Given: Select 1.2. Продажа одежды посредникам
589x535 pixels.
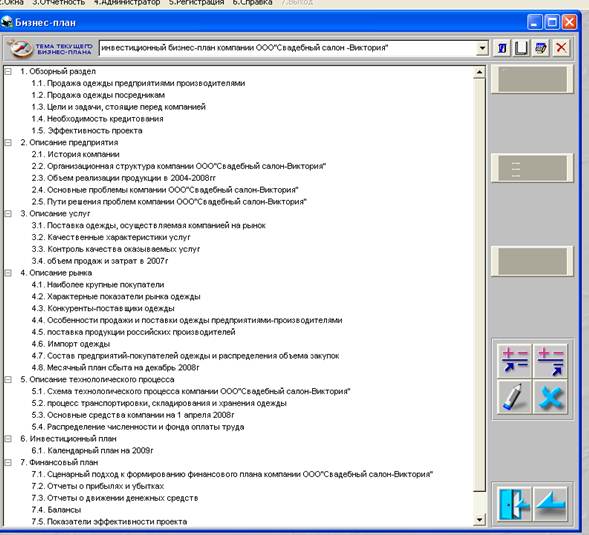Looking at the screenshot, I should click(98, 95).
